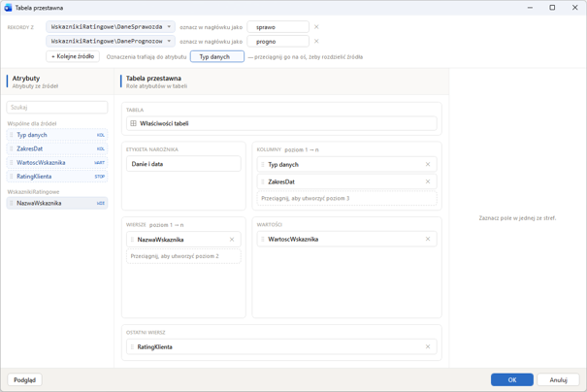Focus the Szukaj search field

point(57,107)
